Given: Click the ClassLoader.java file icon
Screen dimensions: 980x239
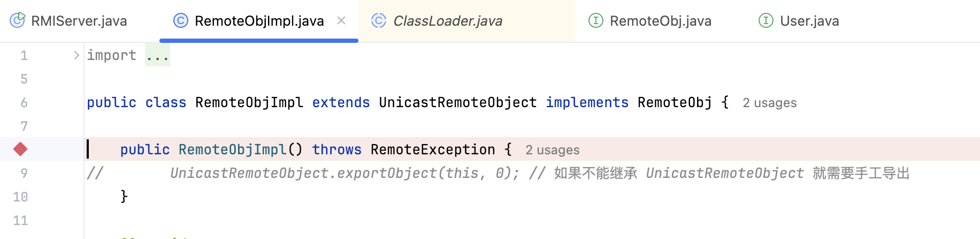Looking at the screenshot, I should (379, 20).
